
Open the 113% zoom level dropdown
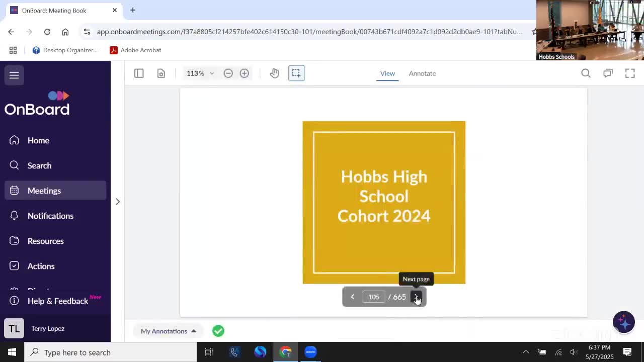tap(200, 73)
